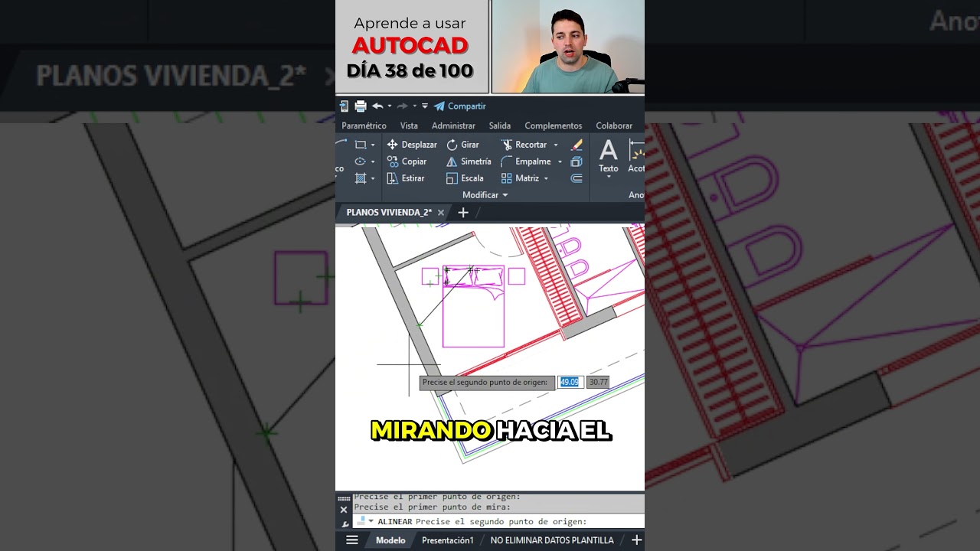Select the Copiar copy tool

click(x=407, y=161)
